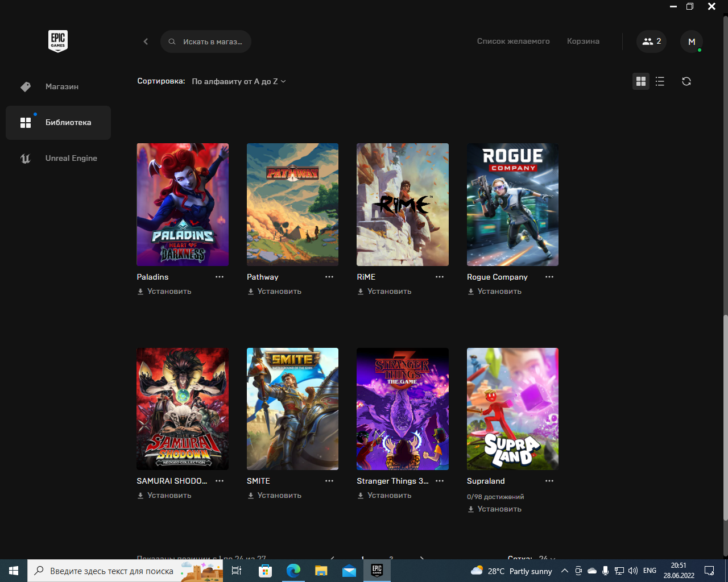The image size is (728, 582).
Task: Click the Windows taskbar search box
Action: coord(125,571)
